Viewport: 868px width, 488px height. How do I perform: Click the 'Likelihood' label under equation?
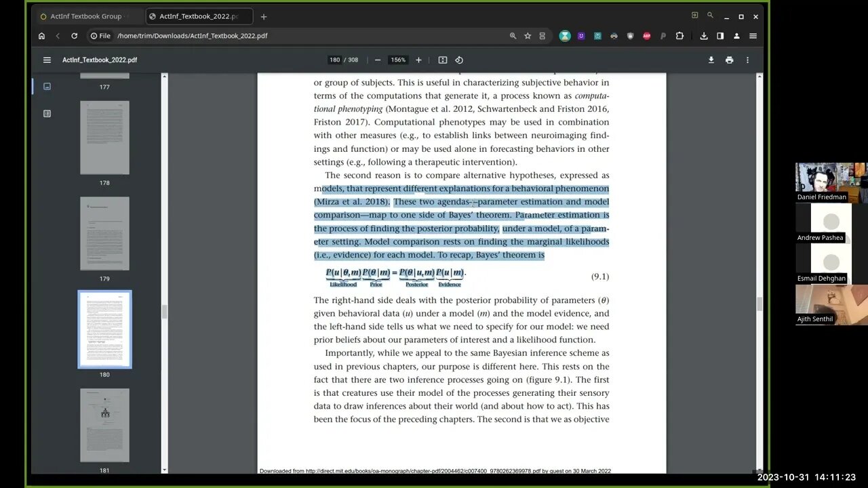coord(343,285)
